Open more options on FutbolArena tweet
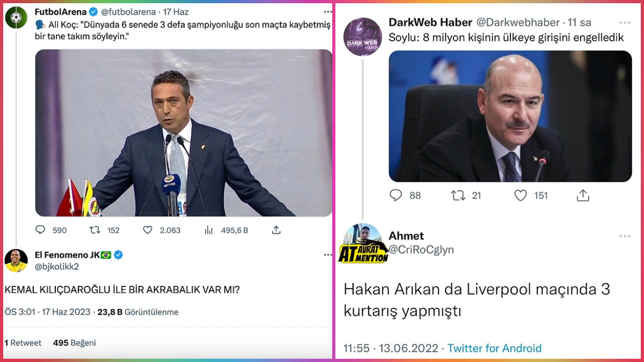This screenshot has height=362, width=644. [327, 12]
